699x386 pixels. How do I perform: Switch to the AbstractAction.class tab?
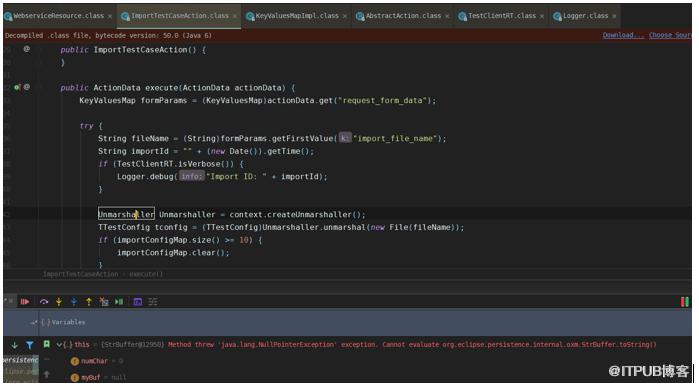click(403, 16)
